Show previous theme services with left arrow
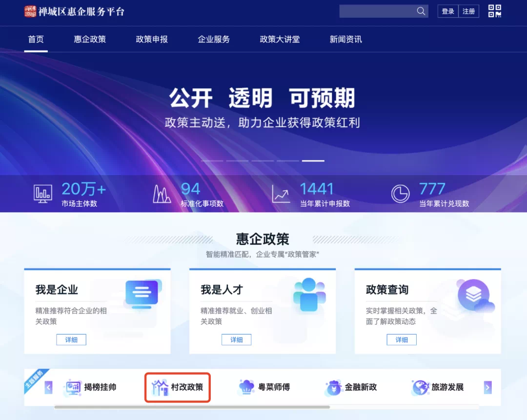The image size is (527, 420). point(48,387)
